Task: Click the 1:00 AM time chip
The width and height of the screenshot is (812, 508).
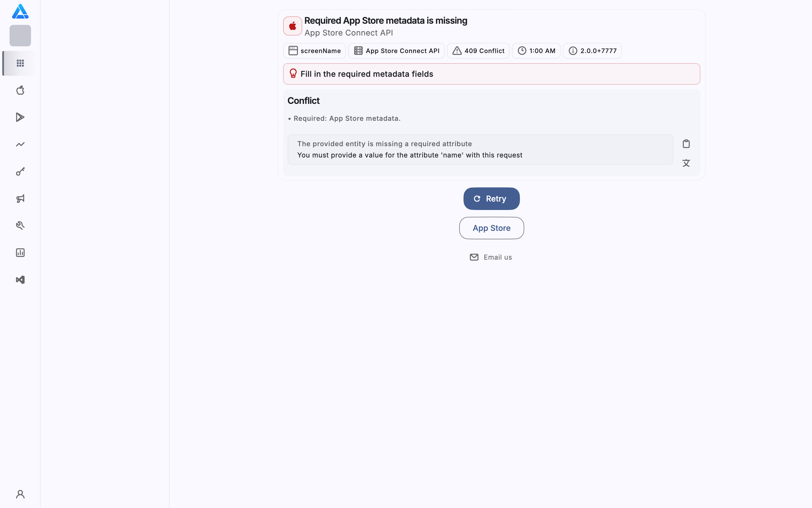Action: coord(536,51)
